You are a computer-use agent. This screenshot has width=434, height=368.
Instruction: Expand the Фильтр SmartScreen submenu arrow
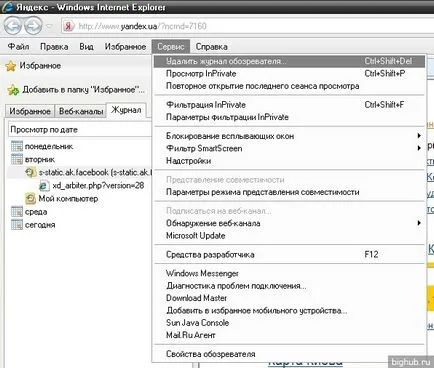pos(419,148)
